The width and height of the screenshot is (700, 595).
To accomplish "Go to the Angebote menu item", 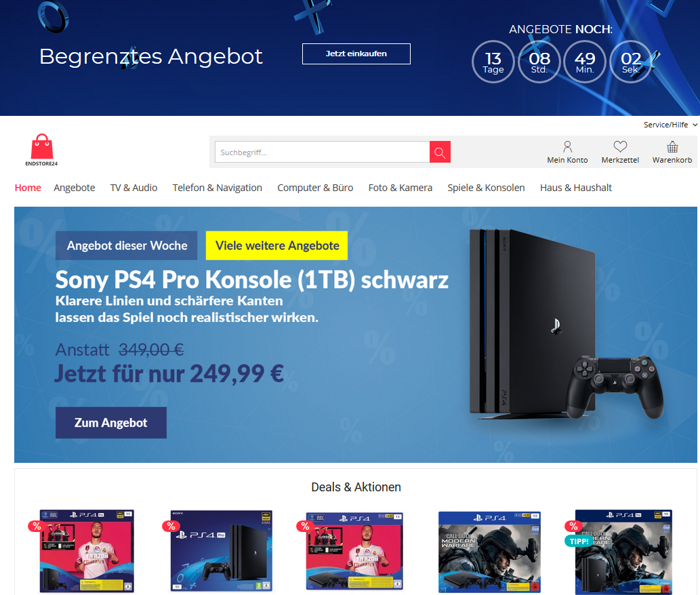I will [74, 188].
